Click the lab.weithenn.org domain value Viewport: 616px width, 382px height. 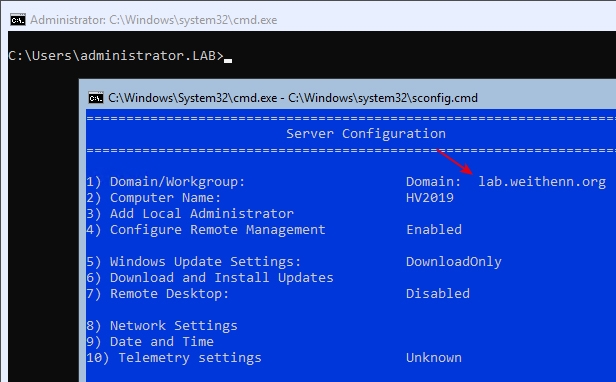click(542, 182)
